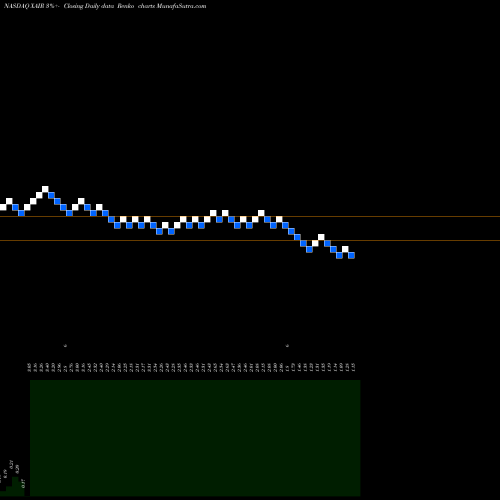Image resolution: width=500 pixels, height=500 pixels.
Task: Select the highest white Renko brick at the peak
Action: pos(45,189)
